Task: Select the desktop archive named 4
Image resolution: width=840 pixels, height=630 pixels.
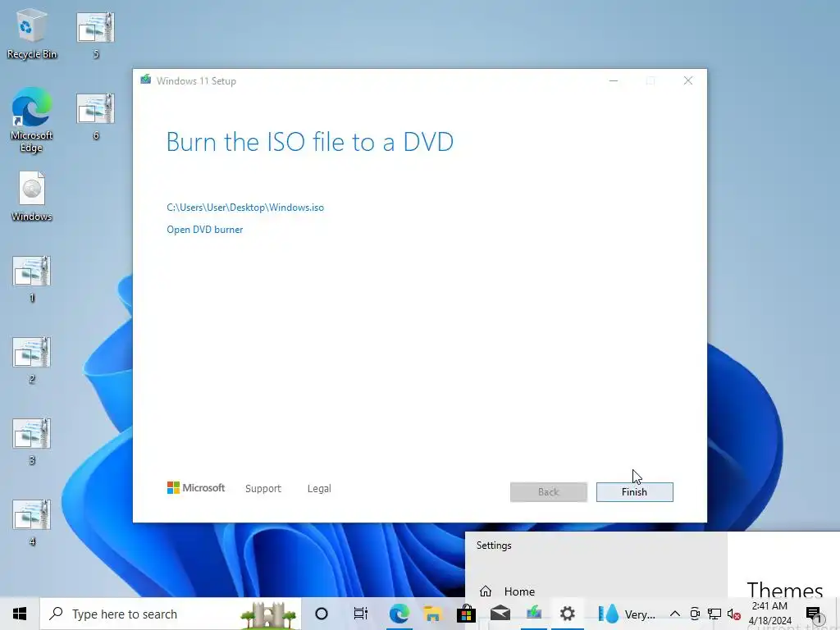Action: click(32, 523)
